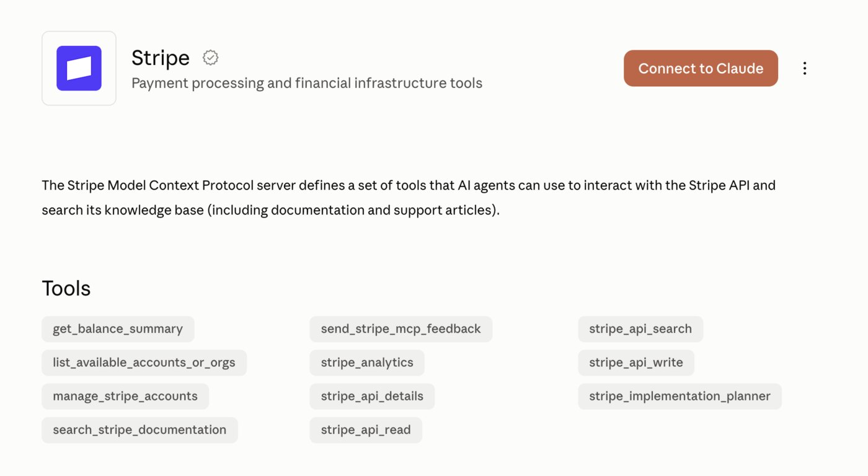Select the list_available_accounts_or_orgs tool
This screenshot has height=476, width=868.
[144, 363]
